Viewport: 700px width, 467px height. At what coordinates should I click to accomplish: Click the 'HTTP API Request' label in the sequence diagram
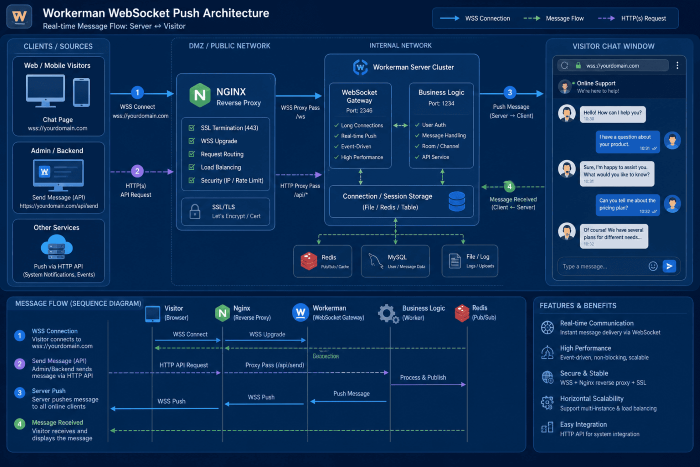click(x=183, y=365)
